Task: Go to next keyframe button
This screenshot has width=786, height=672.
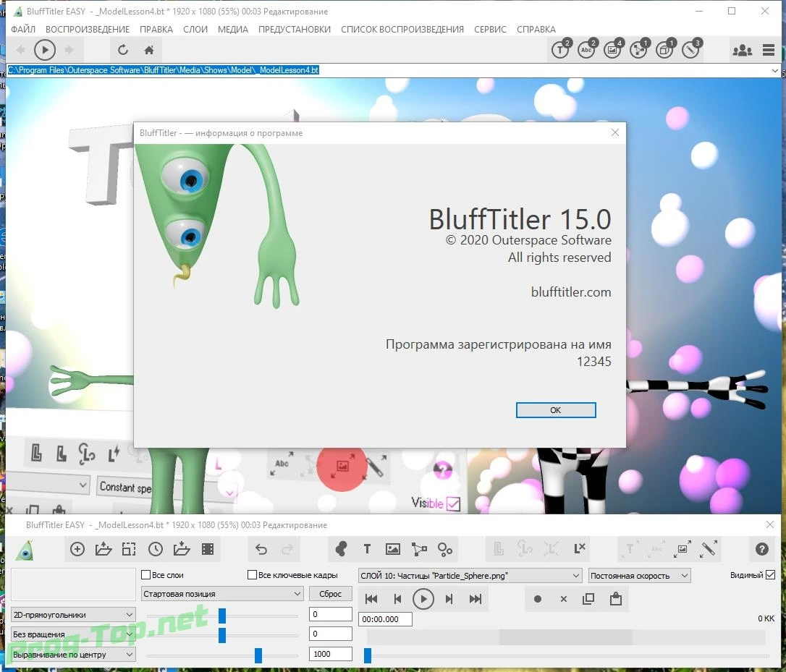Action: click(x=449, y=599)
